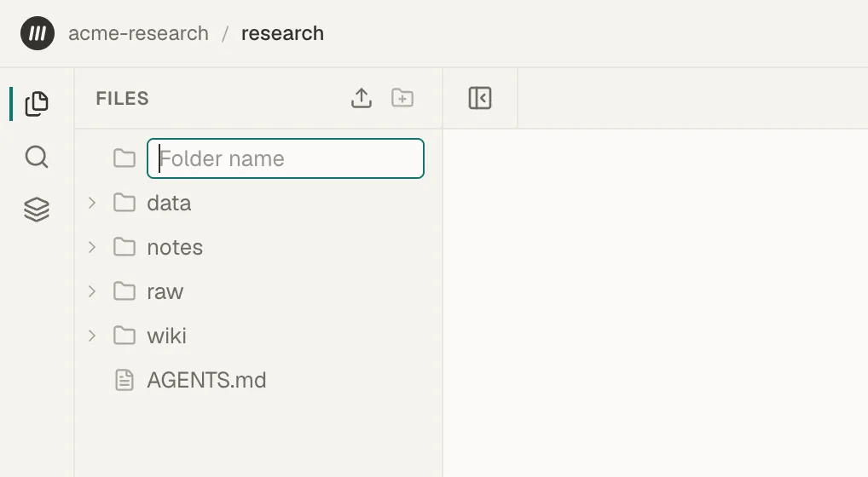868x477 pixels.
Task: Go to acme-research breadcrumb link
Action: (x=138, y=34)
